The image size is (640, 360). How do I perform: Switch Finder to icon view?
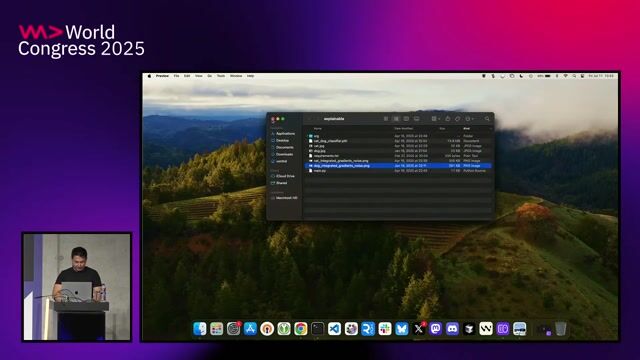coord(386,119)
